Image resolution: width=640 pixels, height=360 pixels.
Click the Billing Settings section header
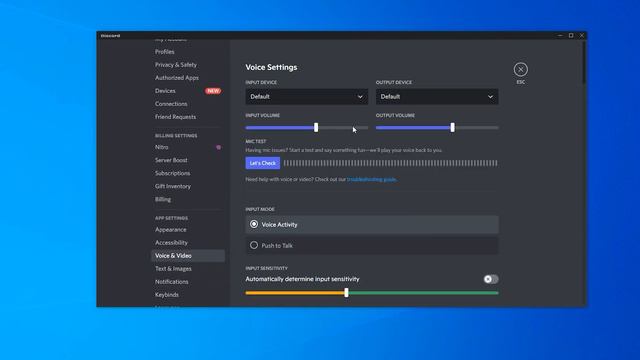176,136
